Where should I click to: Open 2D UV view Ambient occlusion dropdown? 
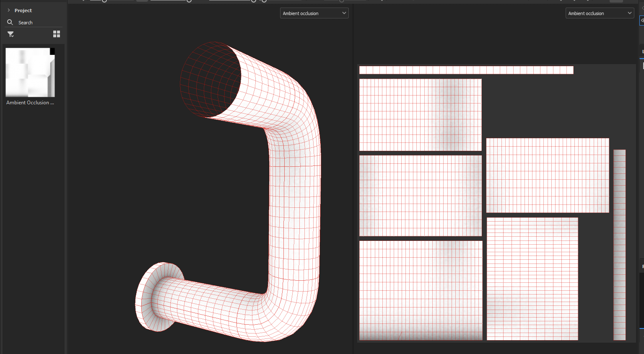(x=600, y=13)
